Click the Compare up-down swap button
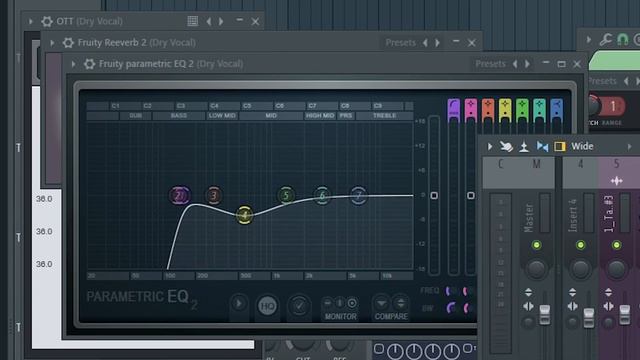Screen dimensions: 640x360 tap(400, 303)
